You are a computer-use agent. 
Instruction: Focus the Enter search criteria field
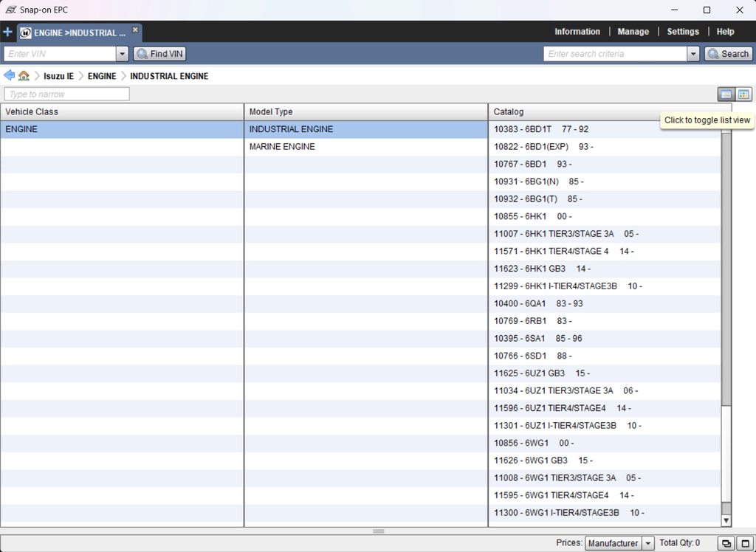click(615, 54)
